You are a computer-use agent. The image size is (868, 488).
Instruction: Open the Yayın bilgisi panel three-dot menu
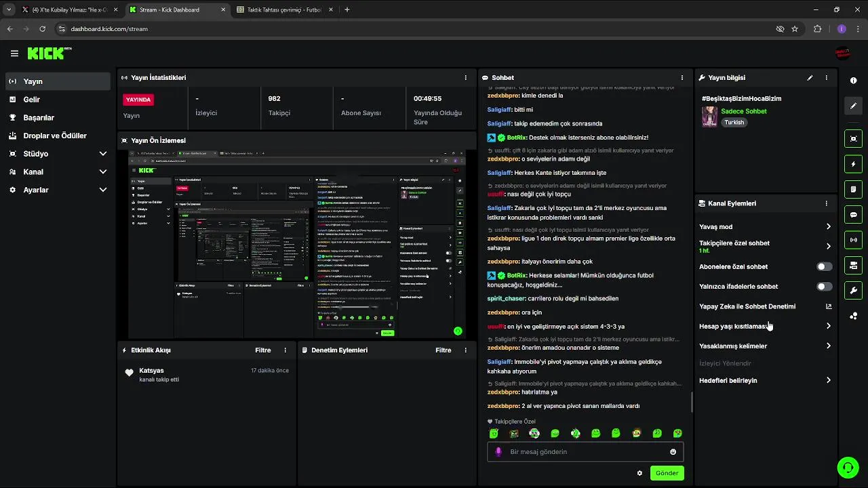point(826,78)
